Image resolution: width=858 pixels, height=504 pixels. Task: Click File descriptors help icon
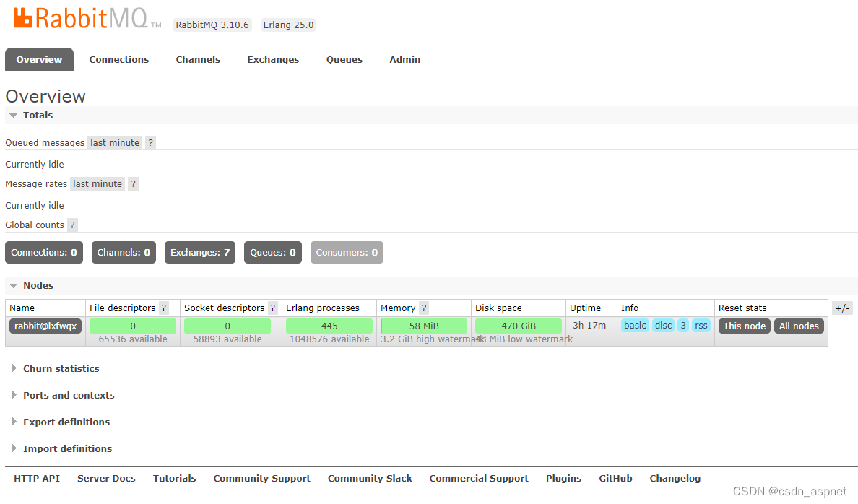[164, 308]
